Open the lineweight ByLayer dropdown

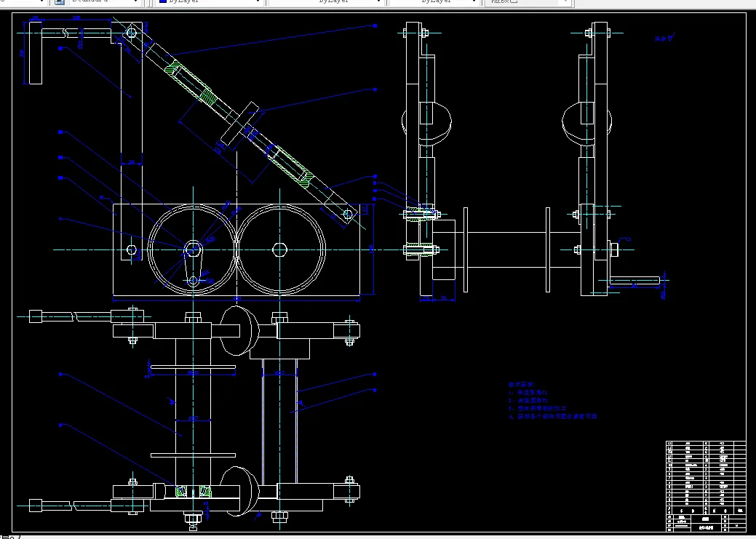(432, 2)
